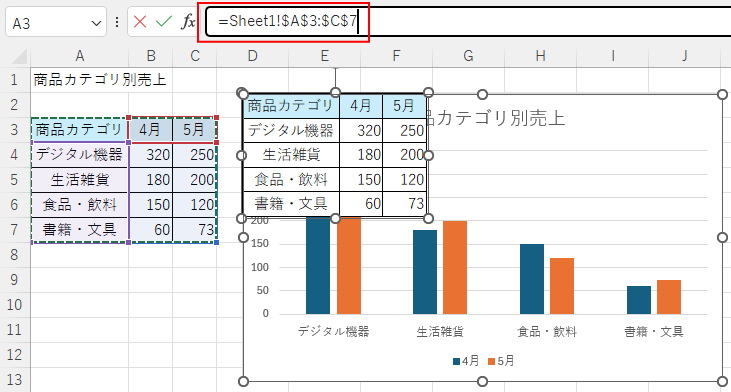The height and width of the screenshot is (392, 731).
Task: Click worksheet cell A5 生活雑貨
Action: tap(80, 180)
